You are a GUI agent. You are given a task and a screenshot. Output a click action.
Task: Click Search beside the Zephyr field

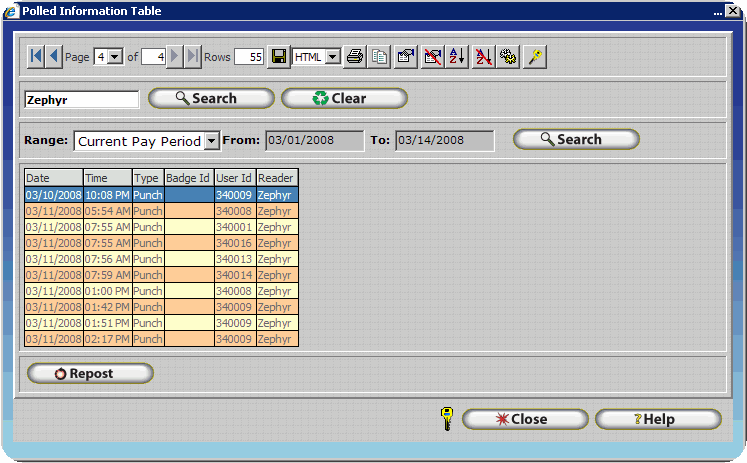click(x=211, y=98)
